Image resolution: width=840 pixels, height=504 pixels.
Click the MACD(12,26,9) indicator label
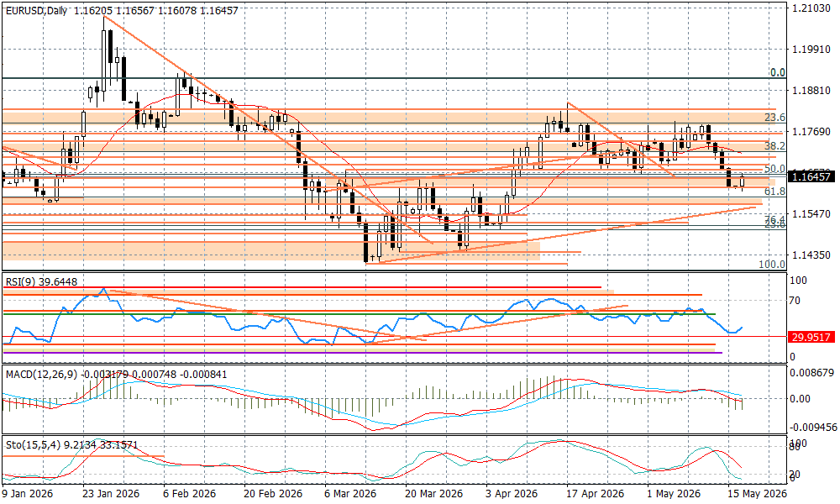[x=42, y=374]
